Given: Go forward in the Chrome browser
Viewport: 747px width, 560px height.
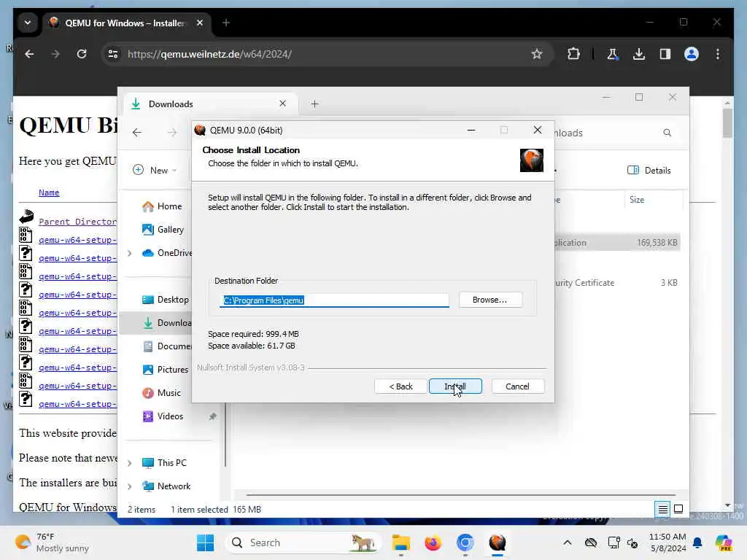Looking at the screenshot, I should click(x=55, y=54).
